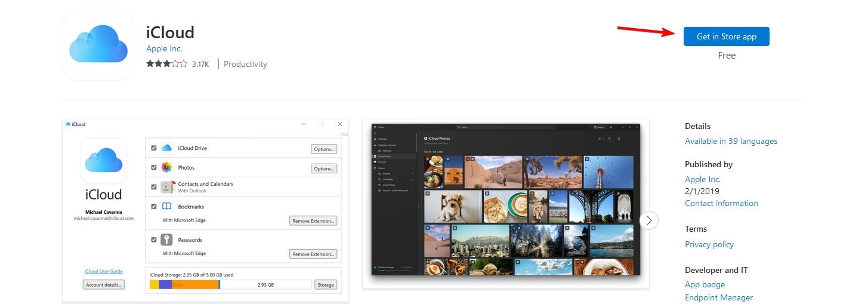Click the 'michael.cavanna@icloud.com' email text
The width and height of the screenshot is (868, 304).
[x=104, y=219]
